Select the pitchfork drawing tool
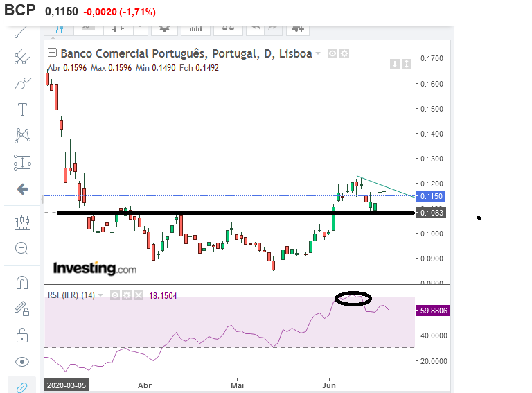 click(22, 58)
